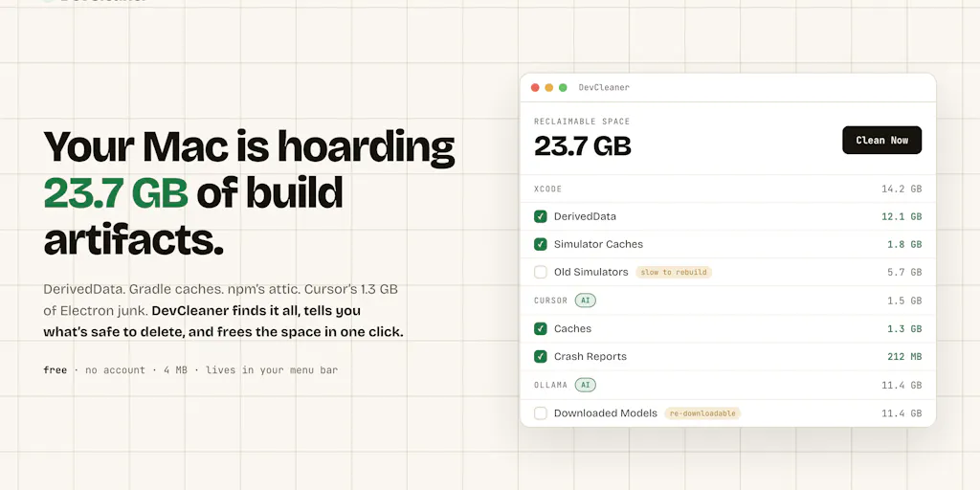Select the XCODE section header
Image resolution: width=980 pixels, height=490 pixels.
coord(548,189)
